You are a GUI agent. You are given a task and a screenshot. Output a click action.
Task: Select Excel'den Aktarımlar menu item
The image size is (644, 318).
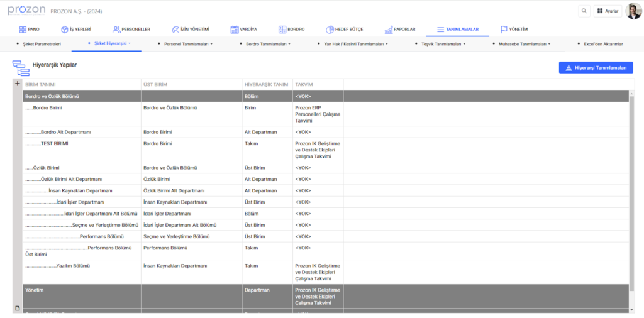(602, 44)
